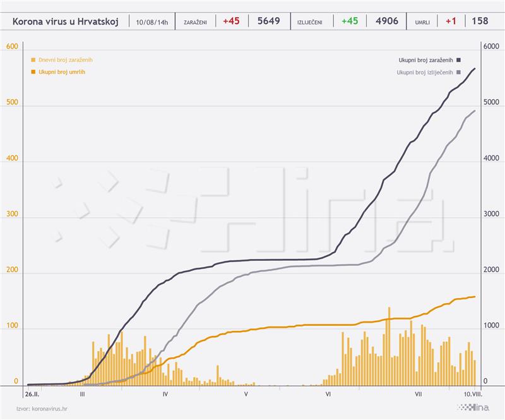
Task: Click the red +1 deaths increment
Action: coord(451,21)
